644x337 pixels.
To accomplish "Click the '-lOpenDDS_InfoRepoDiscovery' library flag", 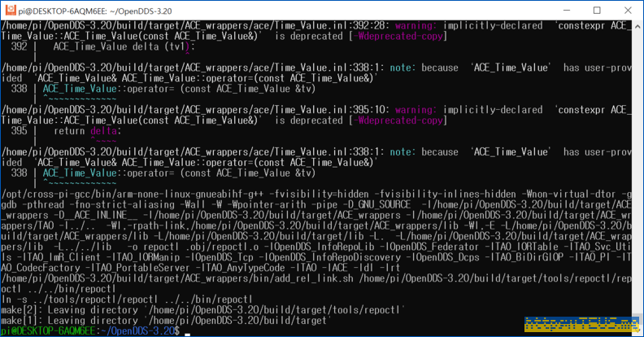I will (330, 257).
